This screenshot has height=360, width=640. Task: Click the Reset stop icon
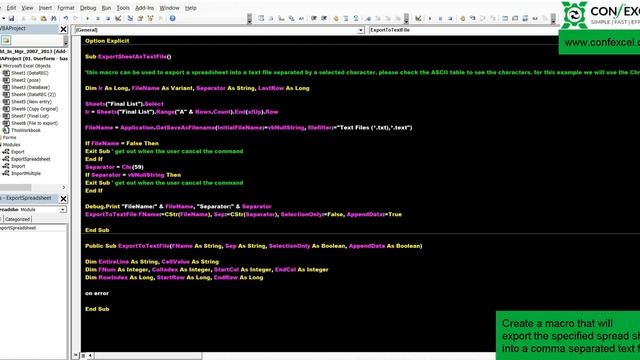pos(108,18)
